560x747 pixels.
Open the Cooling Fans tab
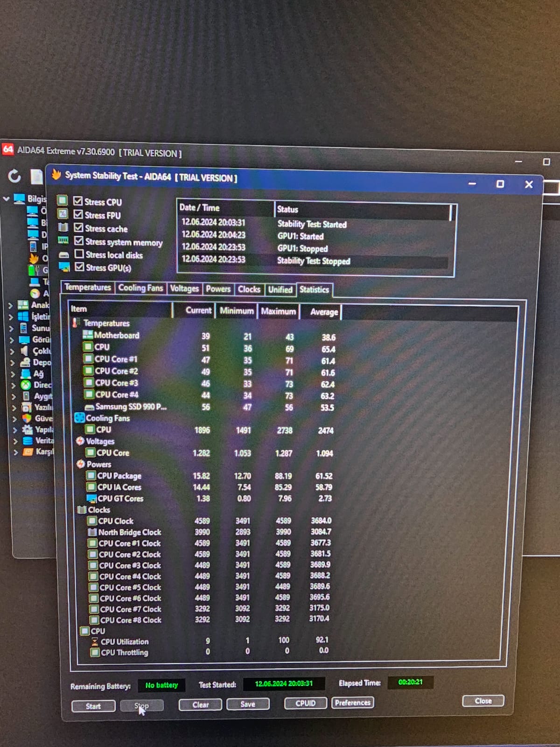tap(140, 288)
